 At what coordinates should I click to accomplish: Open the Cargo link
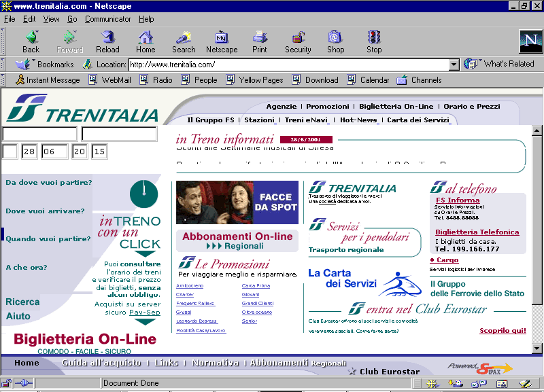coord(447,260)
